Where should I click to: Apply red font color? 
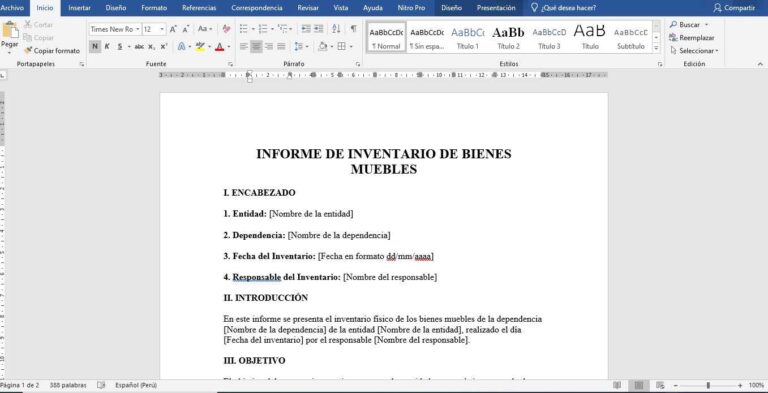(219, 47)
